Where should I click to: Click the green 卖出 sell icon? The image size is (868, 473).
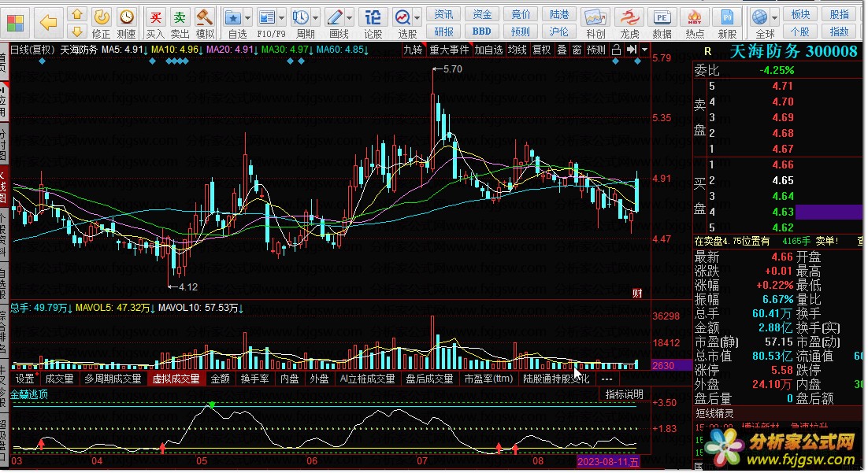pyautogui.click(x=180, y=17)
